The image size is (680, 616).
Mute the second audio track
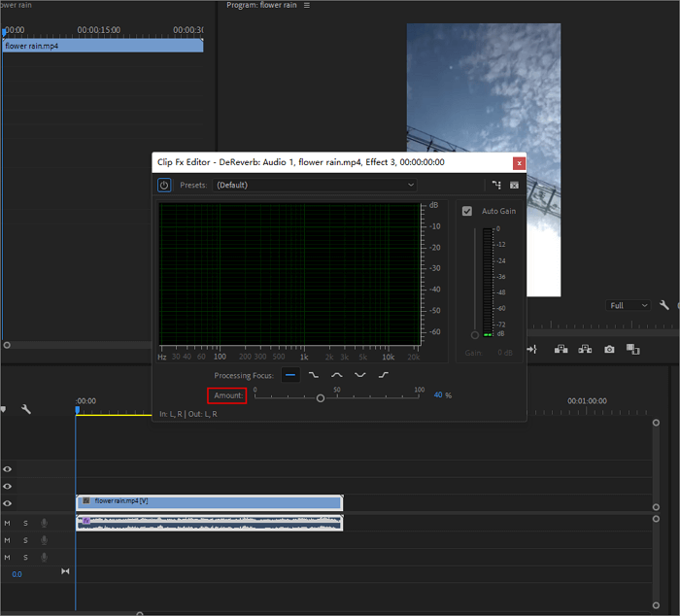click(8, 540)
